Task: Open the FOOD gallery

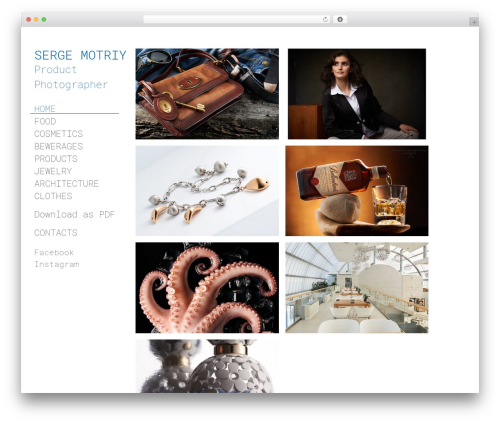Action: pos(45,121)
